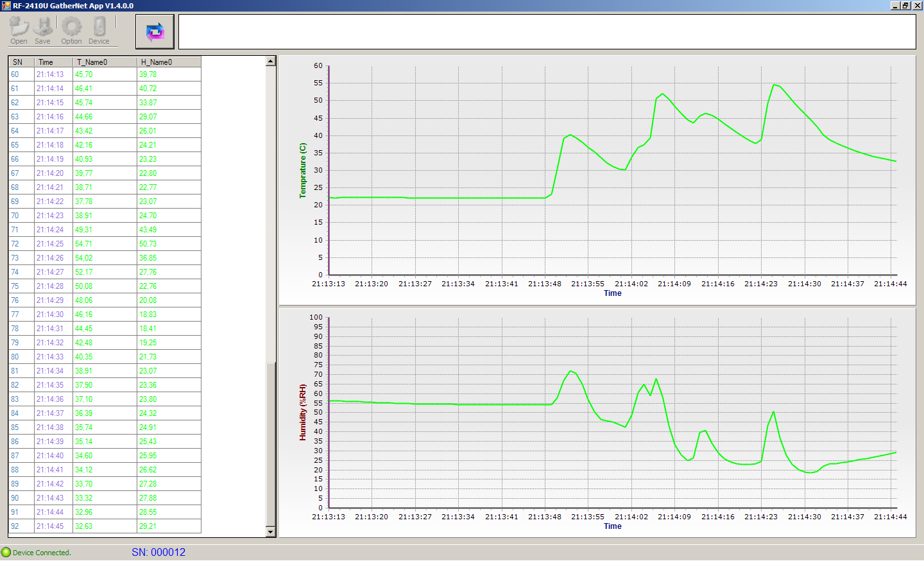
Task: Click the humidity chart's green curve
Action: click(x=613, y=422)
